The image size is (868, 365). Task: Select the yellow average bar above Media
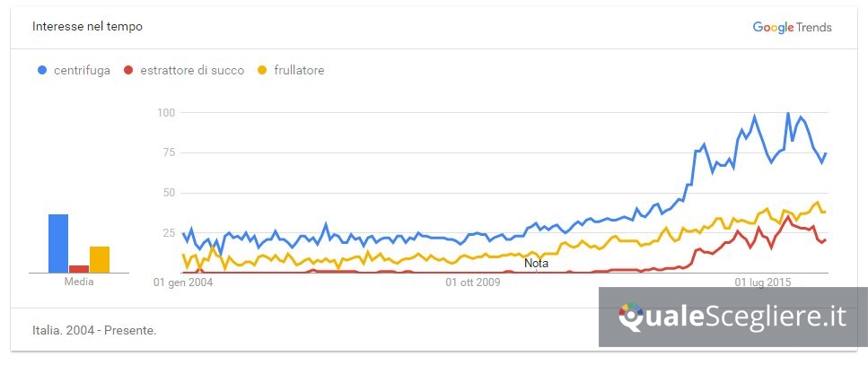pos(100,259)
